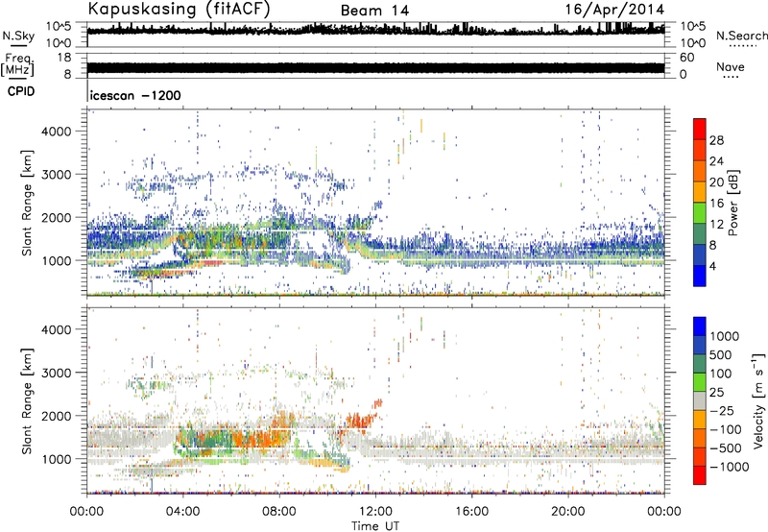Click the "Velocity [m s-1]" color bar title
The image size is (768, 532).
click(x=758, y=400)
